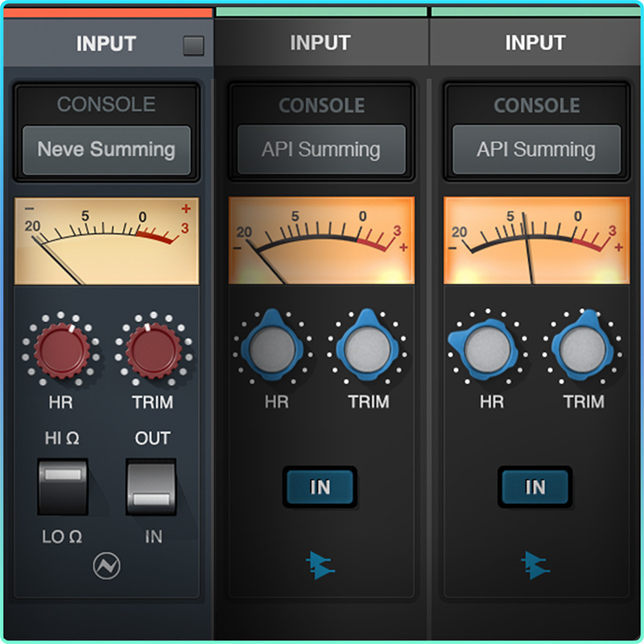Open the Neve Summing console dropdown
This screenshot has width=644, height=644.
(107, 150)
